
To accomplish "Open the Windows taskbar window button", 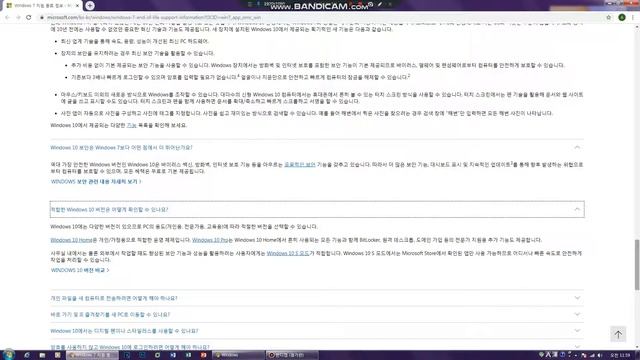I will (x=238, y=355).
